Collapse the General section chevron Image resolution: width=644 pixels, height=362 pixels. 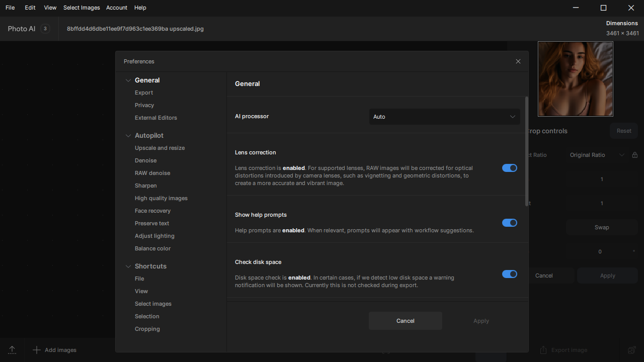(128, 80)
